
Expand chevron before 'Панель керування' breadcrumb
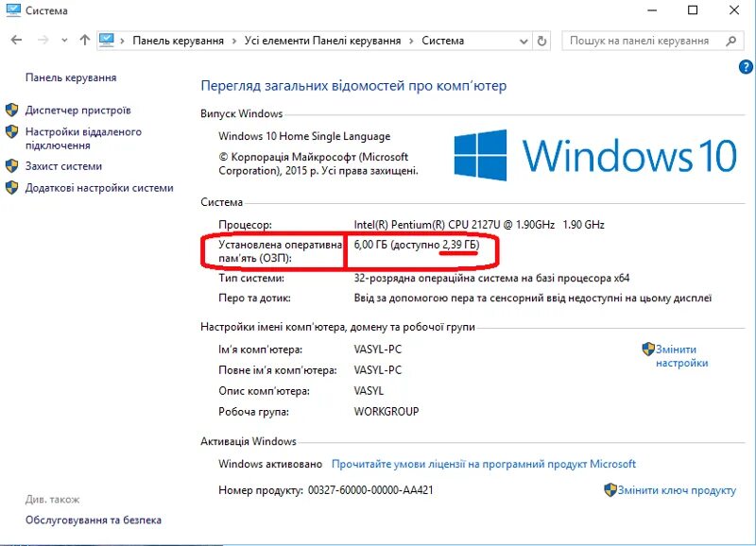click(123, 41)
